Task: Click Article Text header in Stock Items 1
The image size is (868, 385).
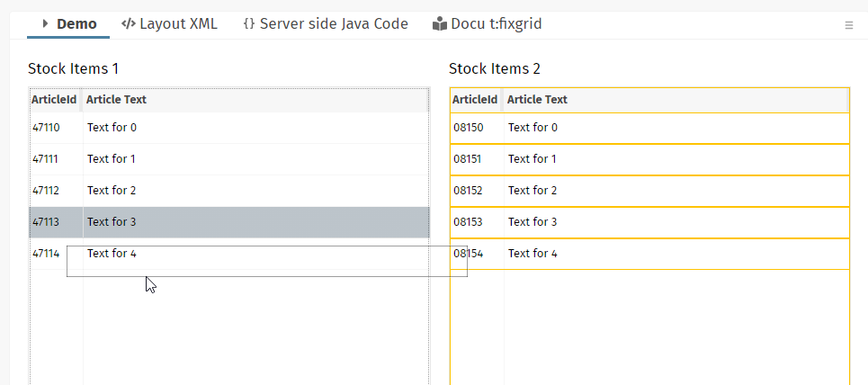Action: click(x=117, y=100)
